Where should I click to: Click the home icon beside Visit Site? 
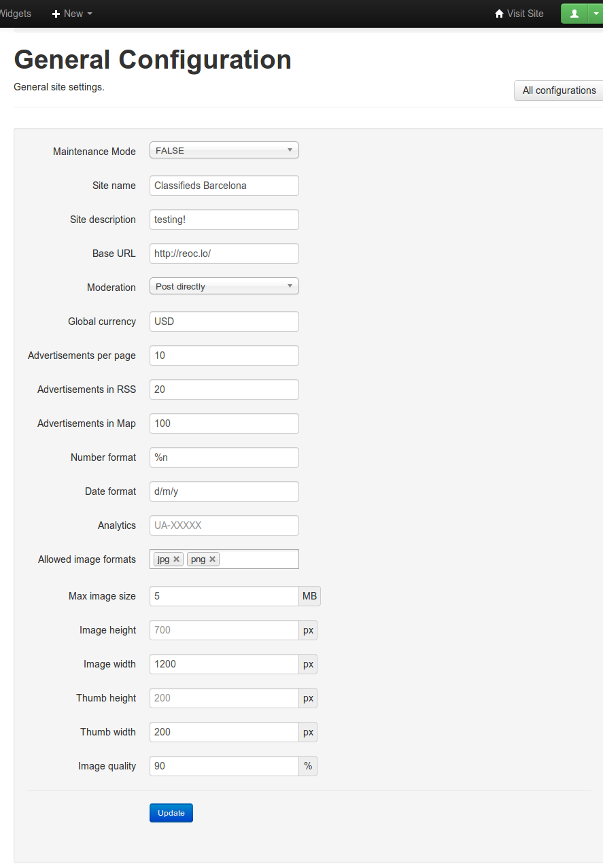(x=499, y=14)
